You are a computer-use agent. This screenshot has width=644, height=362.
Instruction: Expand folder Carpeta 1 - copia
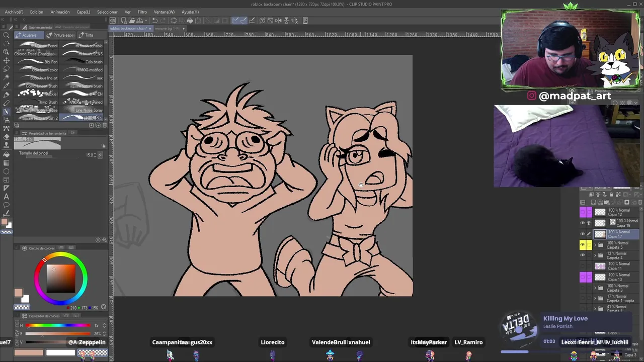595,298
